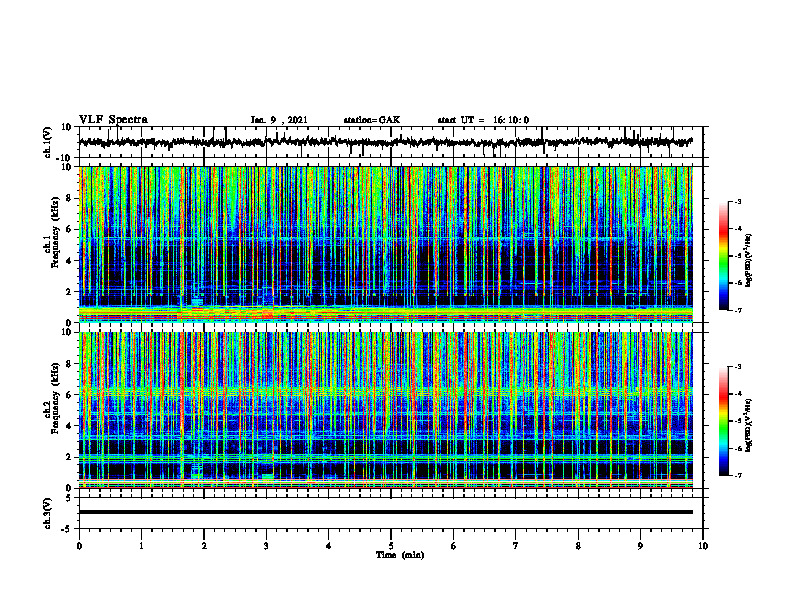Click the "ch.3(V)" axis label
The height and width of the screenshot is (612, 792).
tap(48, 513)
